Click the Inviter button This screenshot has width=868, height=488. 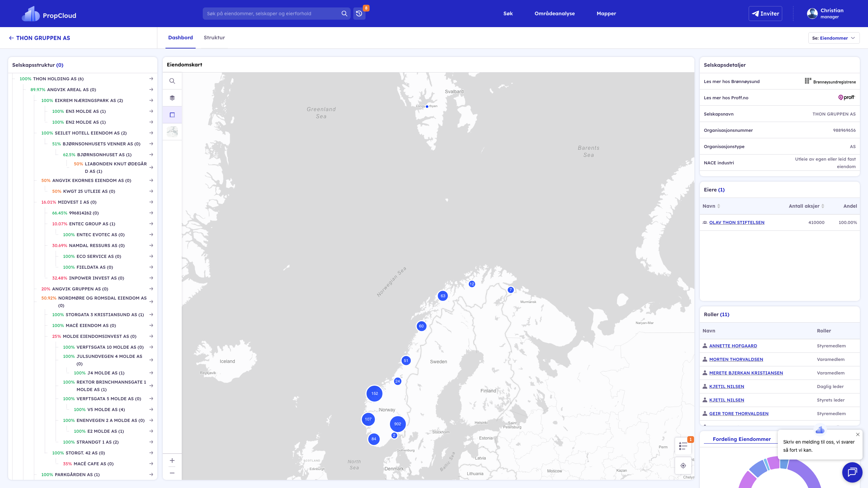click(x=765, y=14)
